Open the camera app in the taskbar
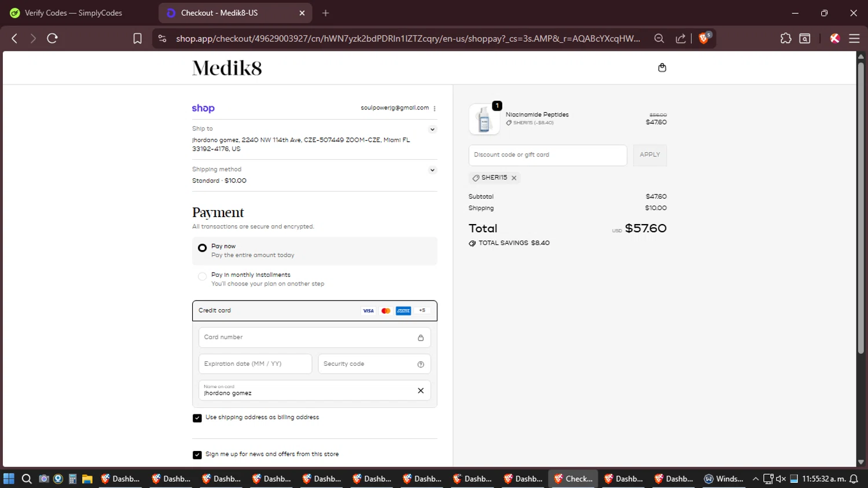 tap(43, 479)
